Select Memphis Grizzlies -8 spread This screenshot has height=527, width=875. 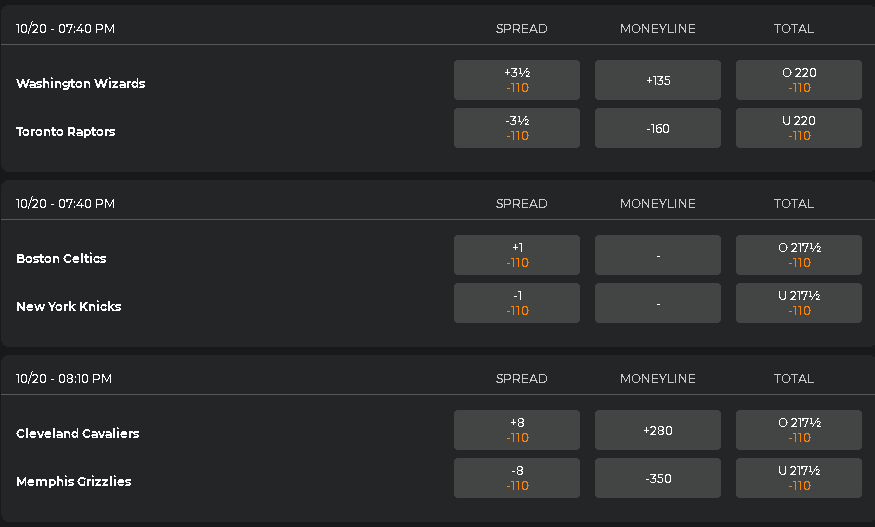[517, 478]
